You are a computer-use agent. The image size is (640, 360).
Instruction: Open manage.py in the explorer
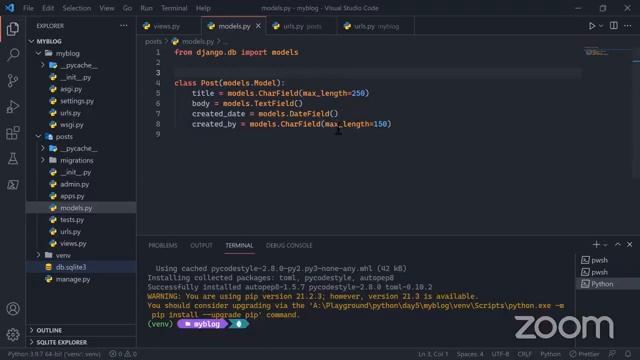73,279
